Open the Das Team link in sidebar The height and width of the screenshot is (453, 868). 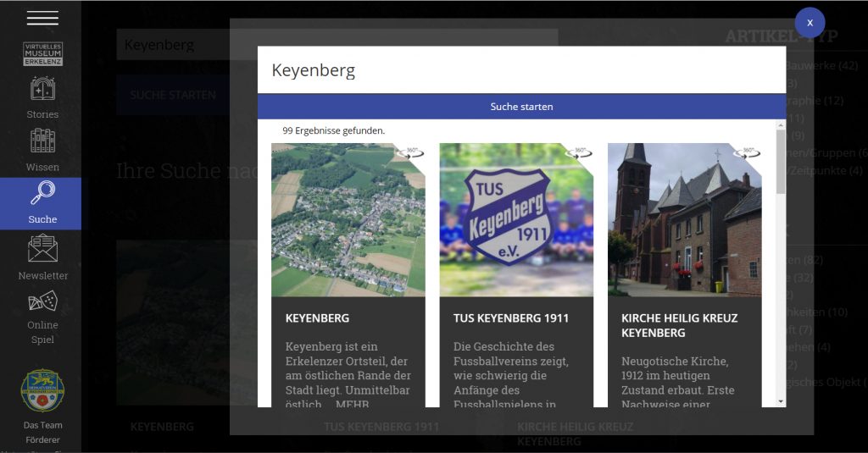(42, 425)
